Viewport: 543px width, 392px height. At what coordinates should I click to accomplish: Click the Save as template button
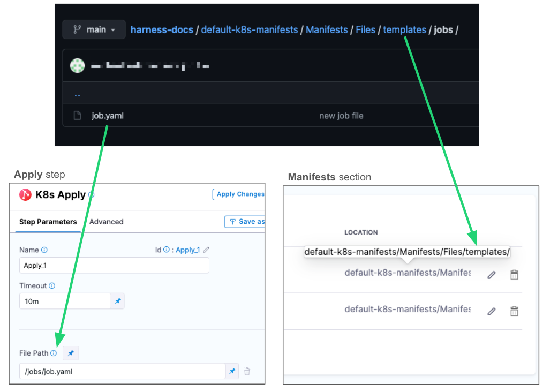pos(245,222)
